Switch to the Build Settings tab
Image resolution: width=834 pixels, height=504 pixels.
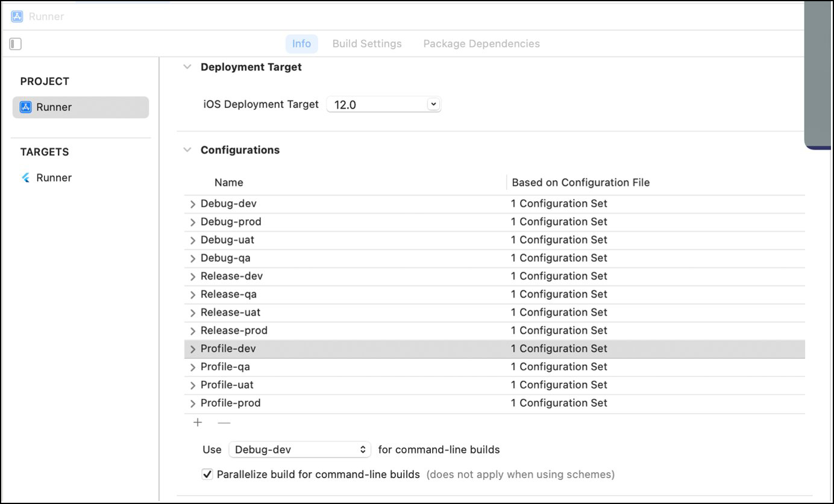tap(367, 43)
